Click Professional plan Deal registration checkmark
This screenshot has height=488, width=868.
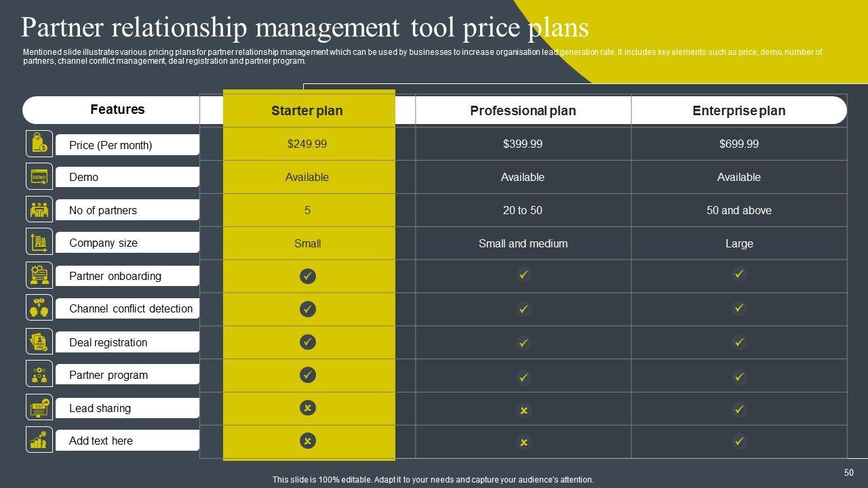click(524, 342)
